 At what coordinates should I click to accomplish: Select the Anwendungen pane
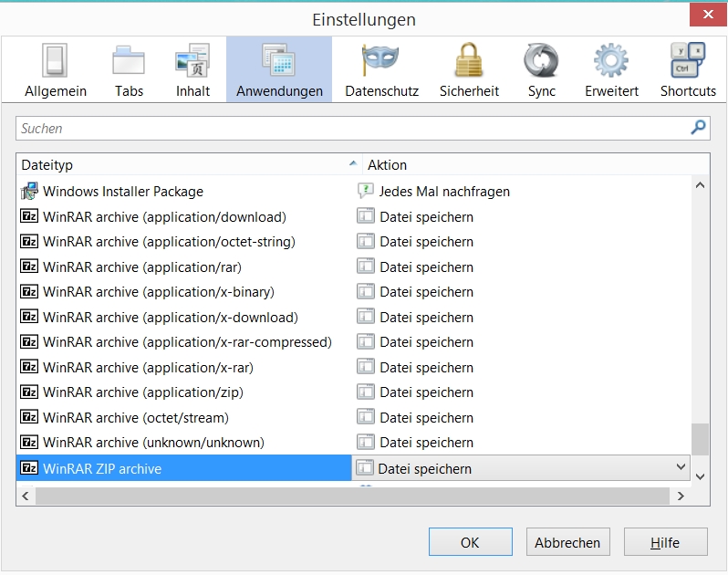pos(279,69)
